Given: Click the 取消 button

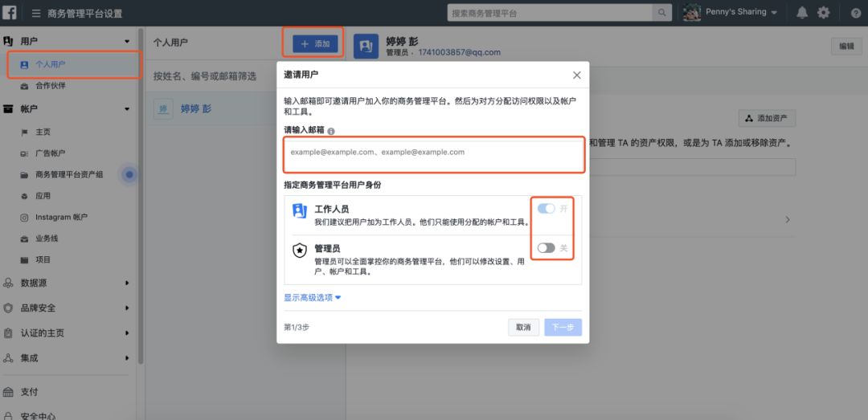Looking at the screenshot, I should pyautogui.click(x=524, y=327).
